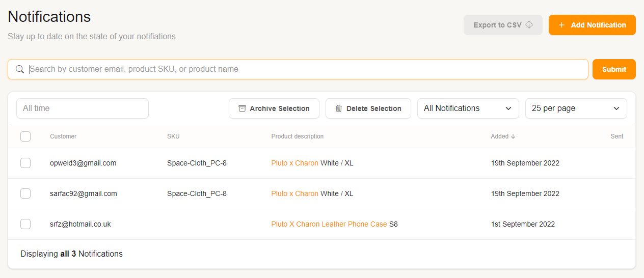Click the plus icon on Add Notification
Image resolution: width=644 pixels, height=278 pixels.
561,25
